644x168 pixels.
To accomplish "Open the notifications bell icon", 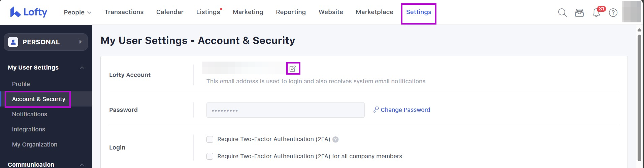I will (x=596, y=13).
